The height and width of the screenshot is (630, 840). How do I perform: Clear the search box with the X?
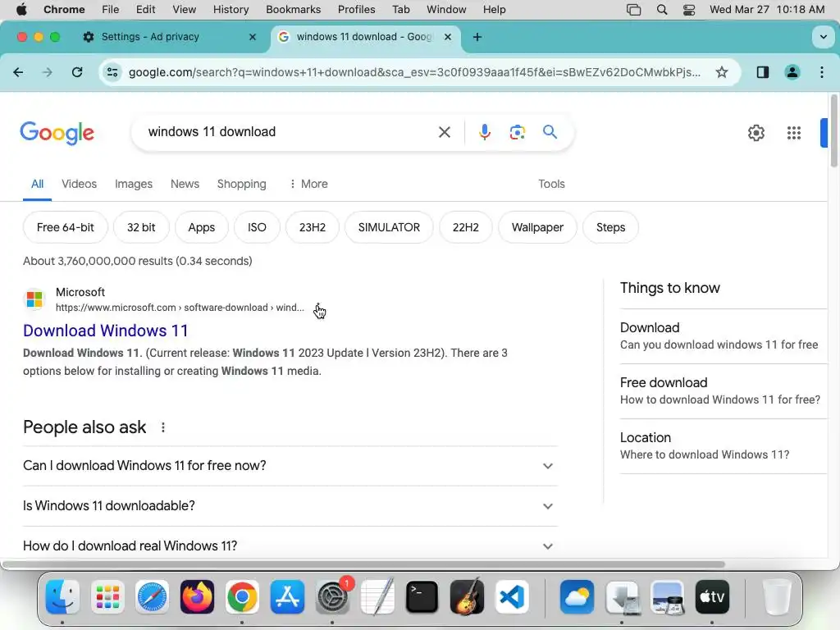click(x=444, y=132)
